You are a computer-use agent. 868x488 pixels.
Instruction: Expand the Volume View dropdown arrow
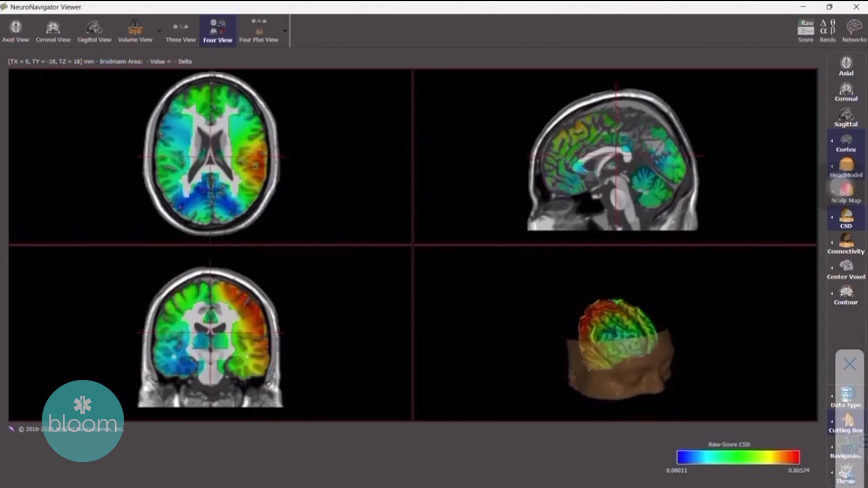click(x=159, y=30)
